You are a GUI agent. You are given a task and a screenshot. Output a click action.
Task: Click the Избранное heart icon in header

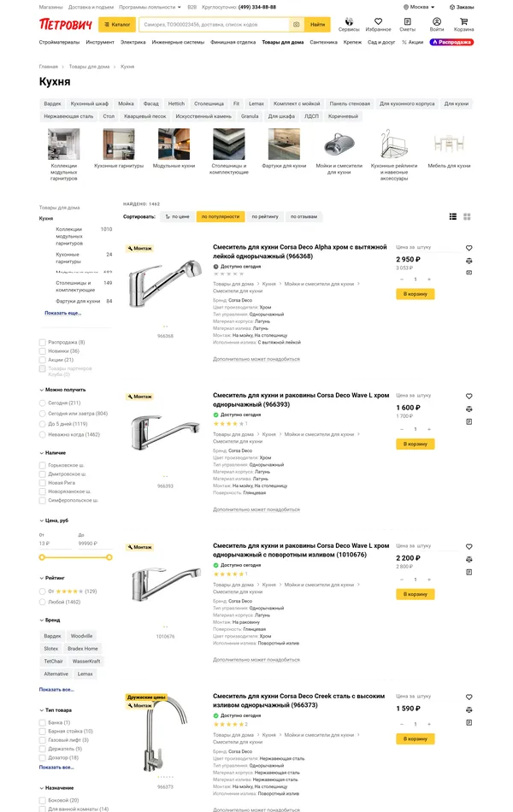click(x=378, y=22)
